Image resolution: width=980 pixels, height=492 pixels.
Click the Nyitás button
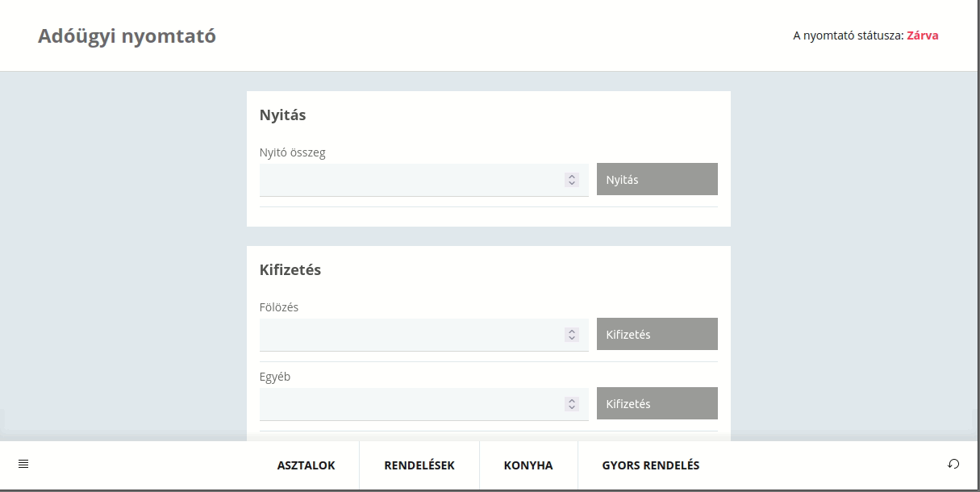pyautogui.click(x=657, y=179)
